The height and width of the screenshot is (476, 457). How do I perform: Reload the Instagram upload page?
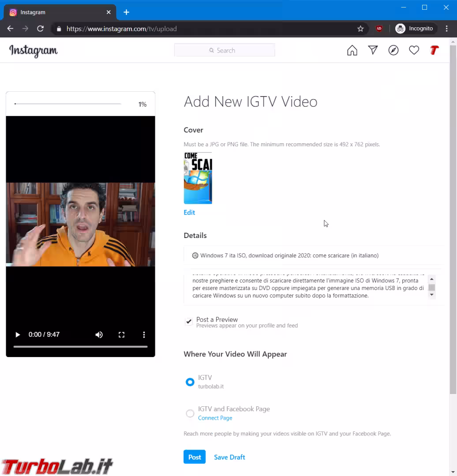[40, 29]
